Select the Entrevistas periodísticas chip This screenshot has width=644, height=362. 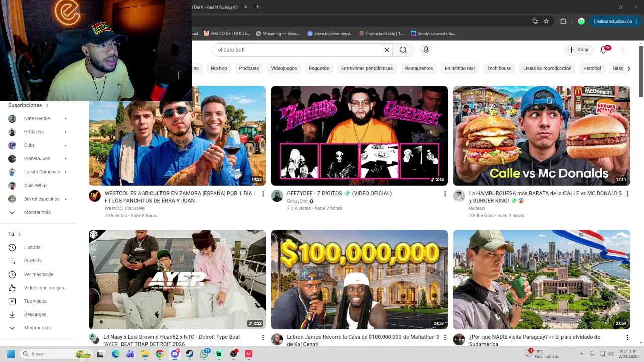coord(367,68)
